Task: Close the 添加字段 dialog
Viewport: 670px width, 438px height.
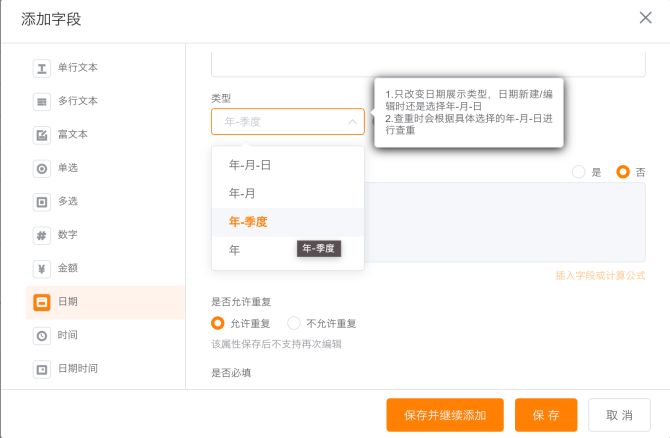Action: coord(645,17)
